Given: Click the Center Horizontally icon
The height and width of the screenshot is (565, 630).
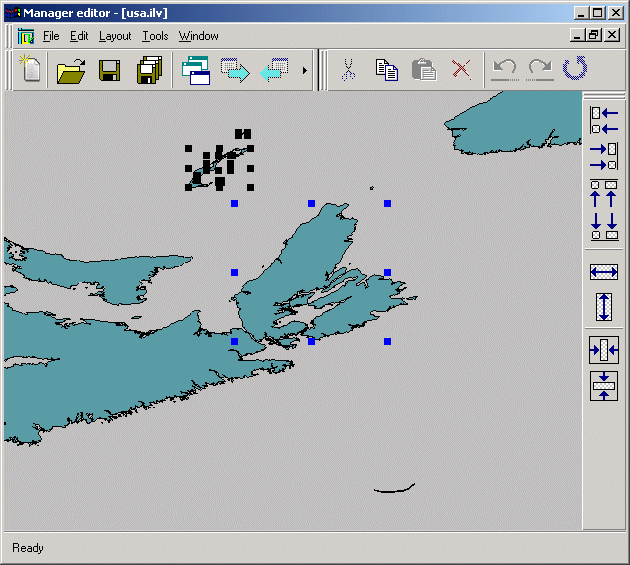Looking at the screenshot, I should click(604, 350).
